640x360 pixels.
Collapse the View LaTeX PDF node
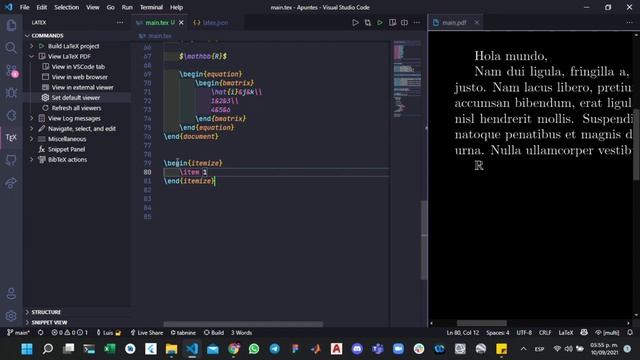[31, 56]
